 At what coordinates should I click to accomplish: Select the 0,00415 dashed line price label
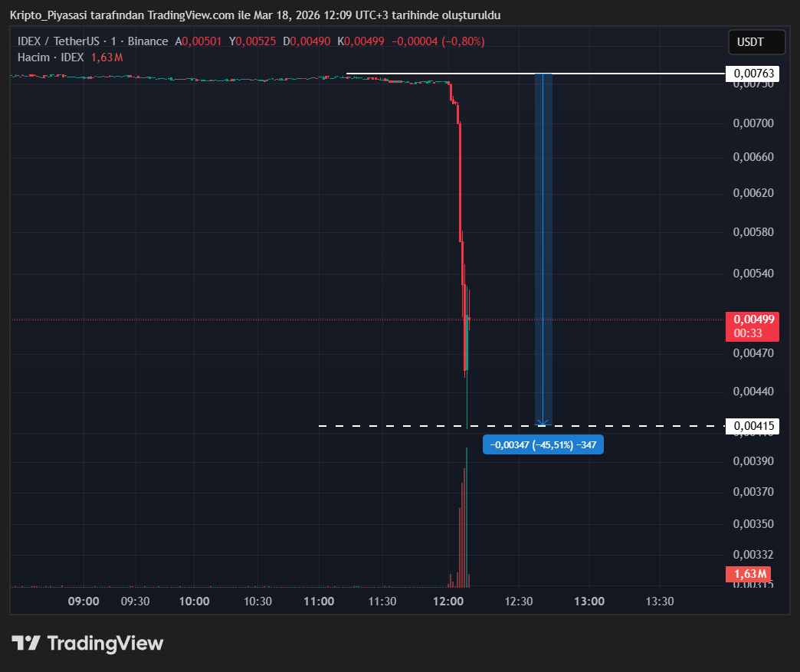pyautogui.click(x=752, y=425)
